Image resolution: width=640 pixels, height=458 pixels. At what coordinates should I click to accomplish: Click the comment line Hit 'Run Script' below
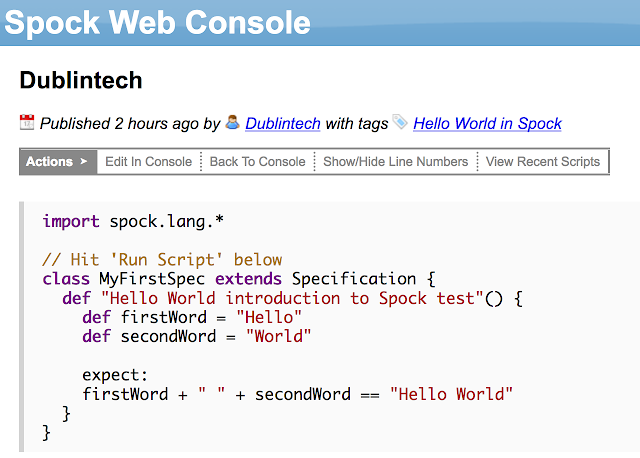tap(162, 260)
